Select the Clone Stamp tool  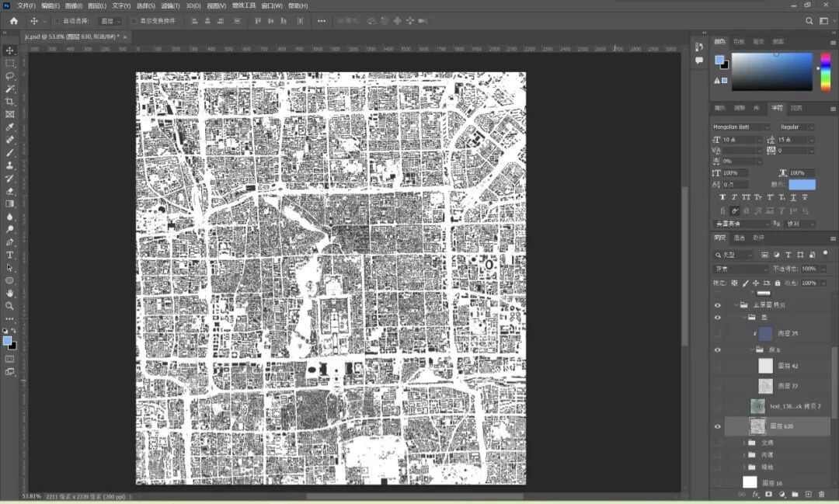coord(9,165)
